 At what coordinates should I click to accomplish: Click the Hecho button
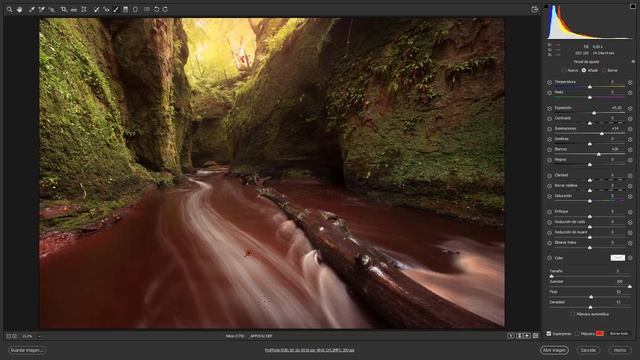coord(620,350)
